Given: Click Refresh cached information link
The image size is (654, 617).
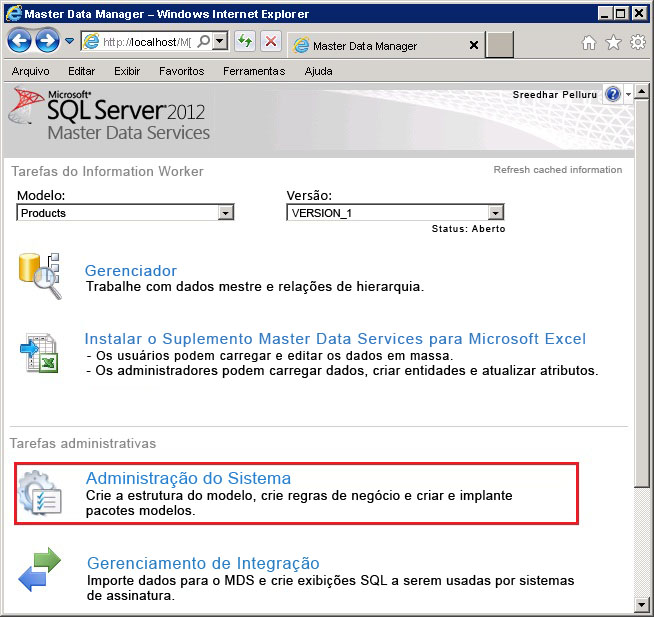Looking at the screenshot, I should pyautogui.click(x=557, y=170).
